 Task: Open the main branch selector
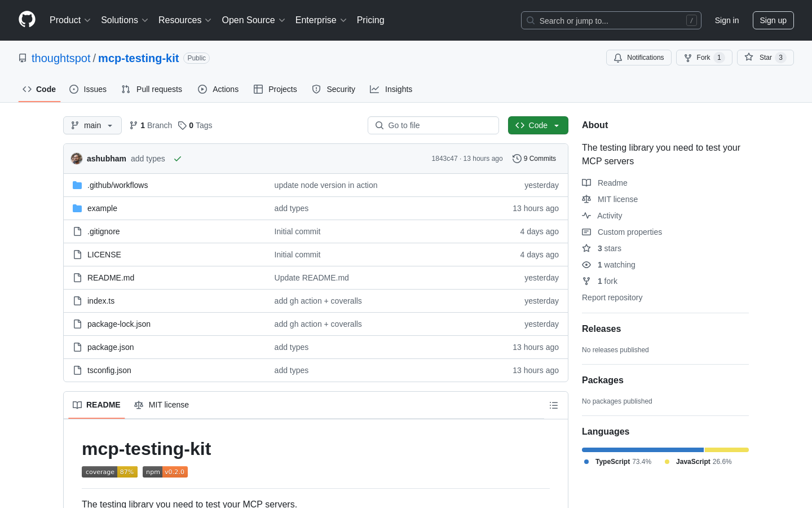click(92, 125)
